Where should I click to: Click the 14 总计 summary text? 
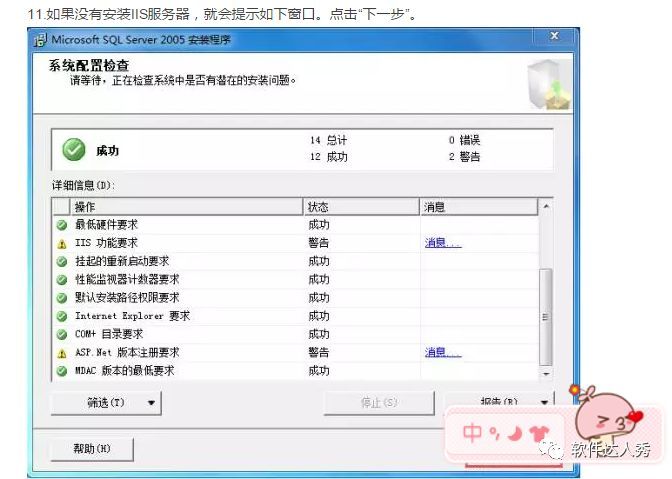coord(329,140)
